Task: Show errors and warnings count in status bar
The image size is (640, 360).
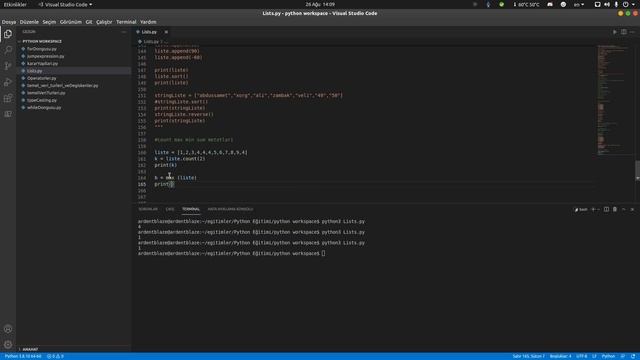Action: point(55,356)
